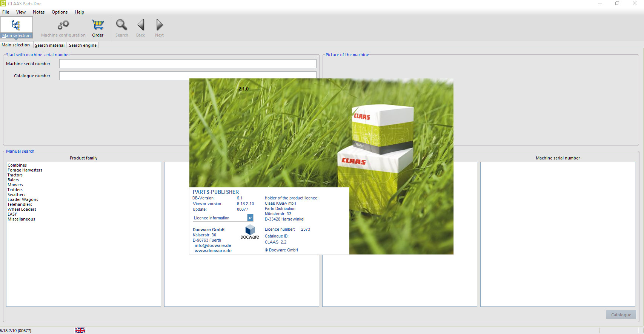Open the File menu
644x334 pixels.
pos(6,12)
